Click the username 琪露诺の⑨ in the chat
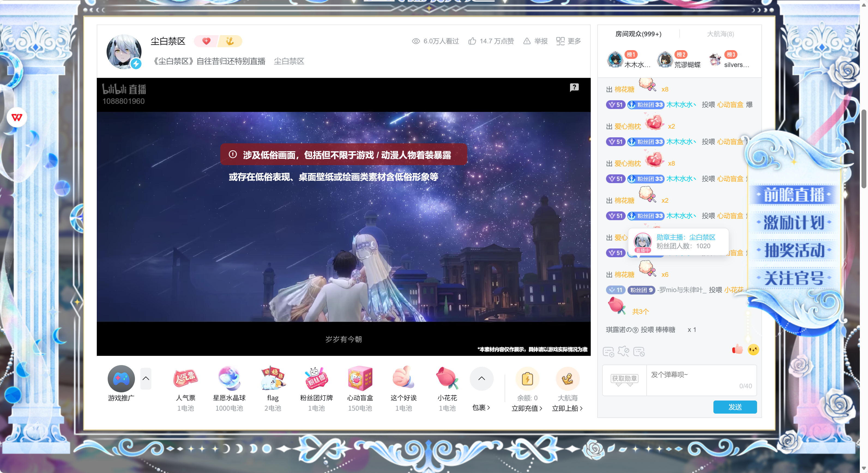This screenshot has width=868, height=473. pyautogui.click(x=622, y=330)
